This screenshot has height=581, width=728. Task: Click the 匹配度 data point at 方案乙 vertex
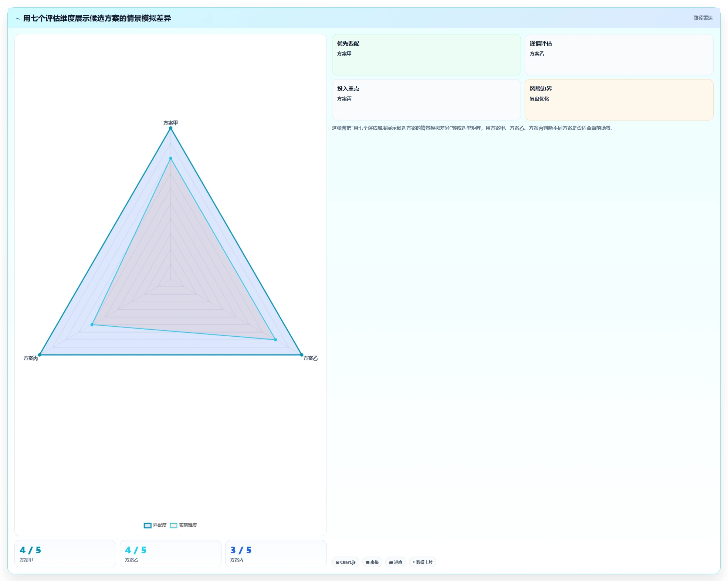point(302,355)
